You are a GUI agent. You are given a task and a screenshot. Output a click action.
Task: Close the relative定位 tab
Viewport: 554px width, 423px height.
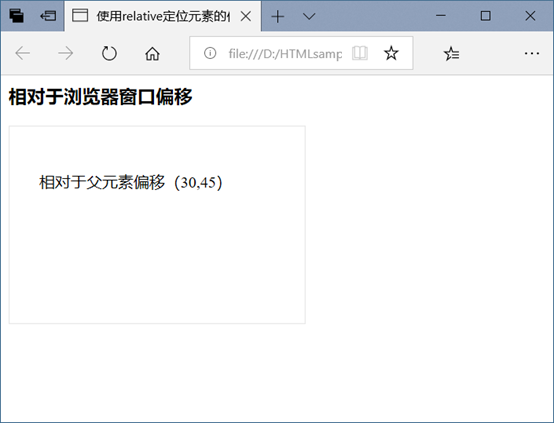click(x=246, y=16)
